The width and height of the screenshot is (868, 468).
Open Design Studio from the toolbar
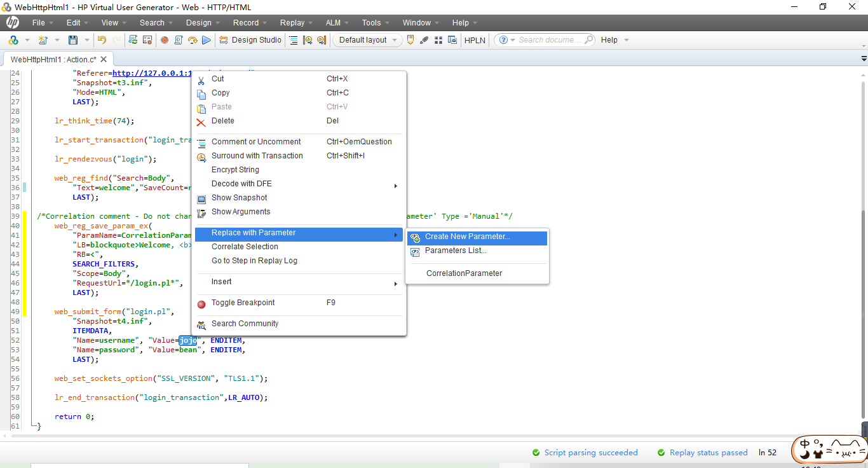pos(250,40)
